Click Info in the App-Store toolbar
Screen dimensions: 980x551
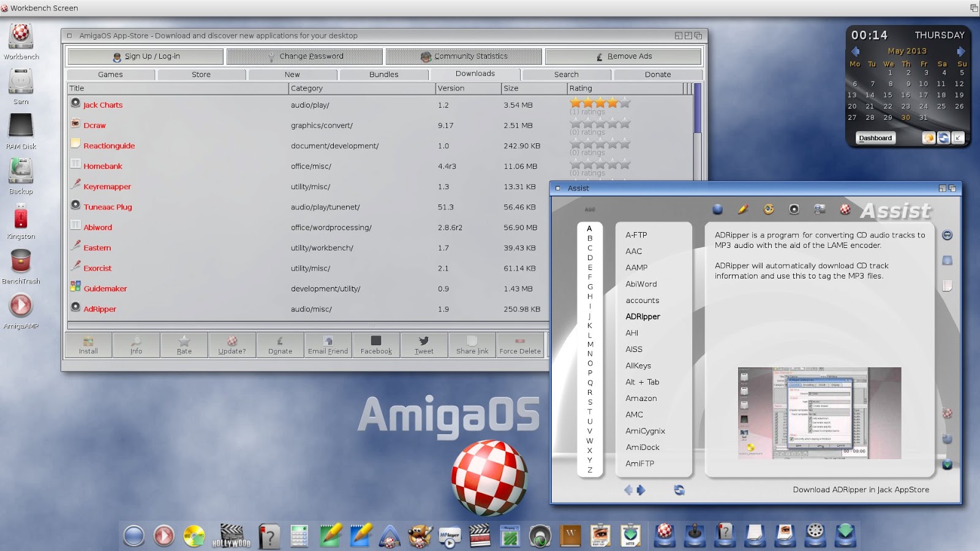click(x=136, y=345)
